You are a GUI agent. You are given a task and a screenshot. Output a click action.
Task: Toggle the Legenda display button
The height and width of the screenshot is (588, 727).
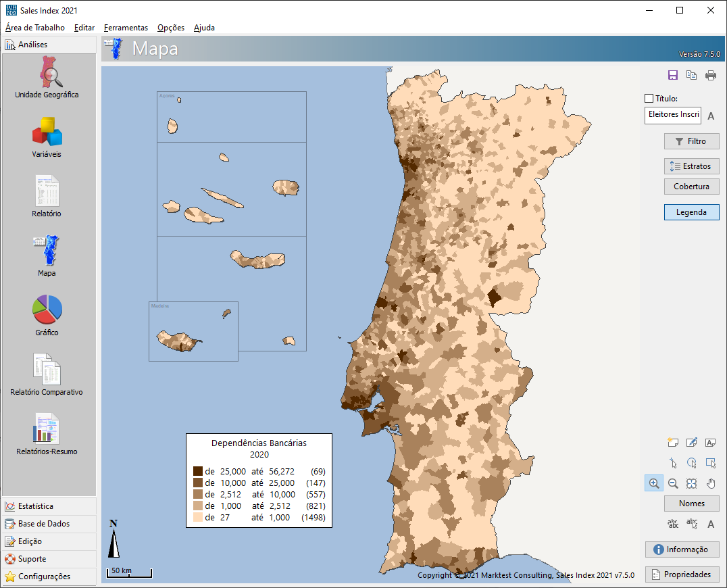pyautogui.click(x=691, y=212)
